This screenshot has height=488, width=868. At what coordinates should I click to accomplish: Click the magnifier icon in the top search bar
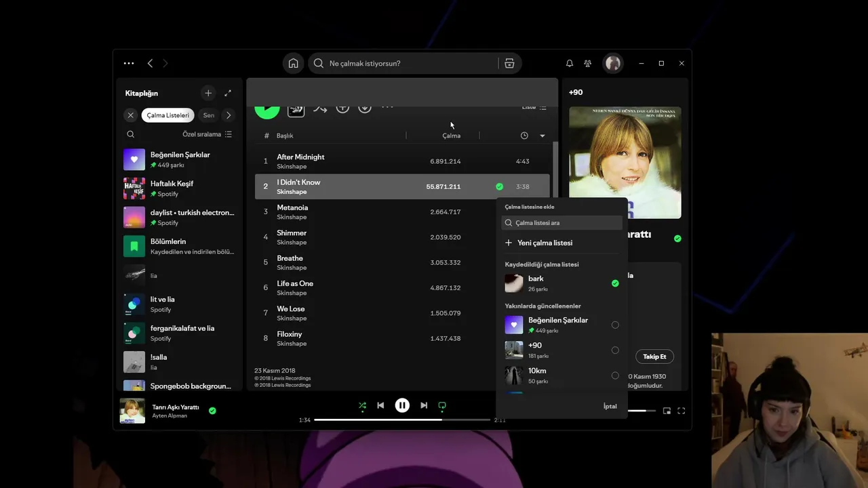click(319, 63)
